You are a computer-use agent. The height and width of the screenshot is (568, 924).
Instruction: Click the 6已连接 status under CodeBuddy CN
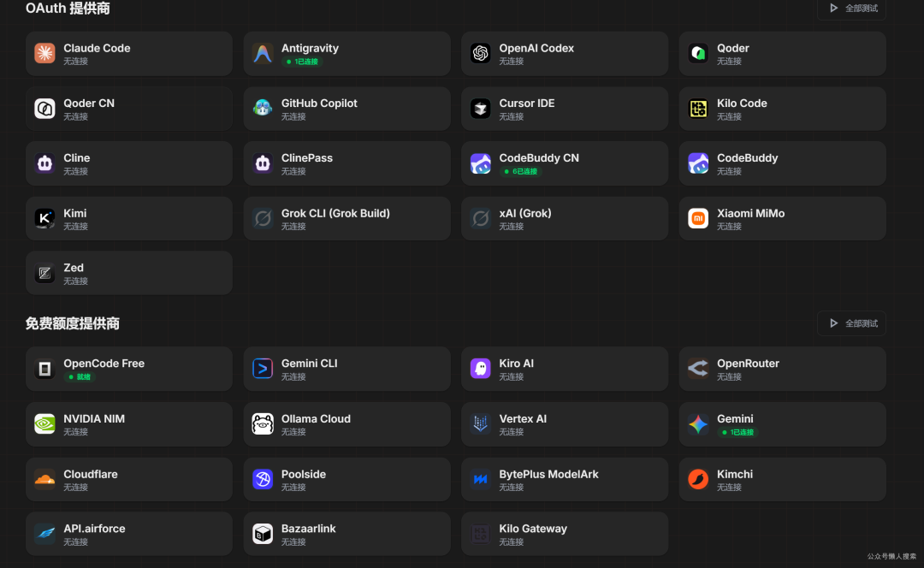tap(520, 171)
